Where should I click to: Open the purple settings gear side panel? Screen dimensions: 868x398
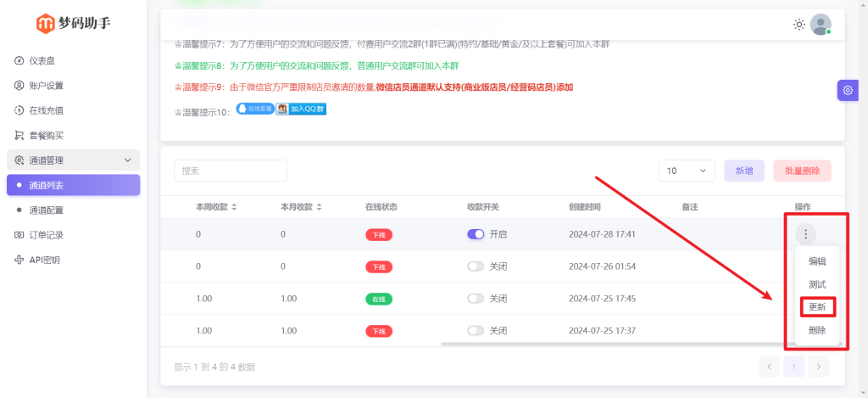[848, 90]
